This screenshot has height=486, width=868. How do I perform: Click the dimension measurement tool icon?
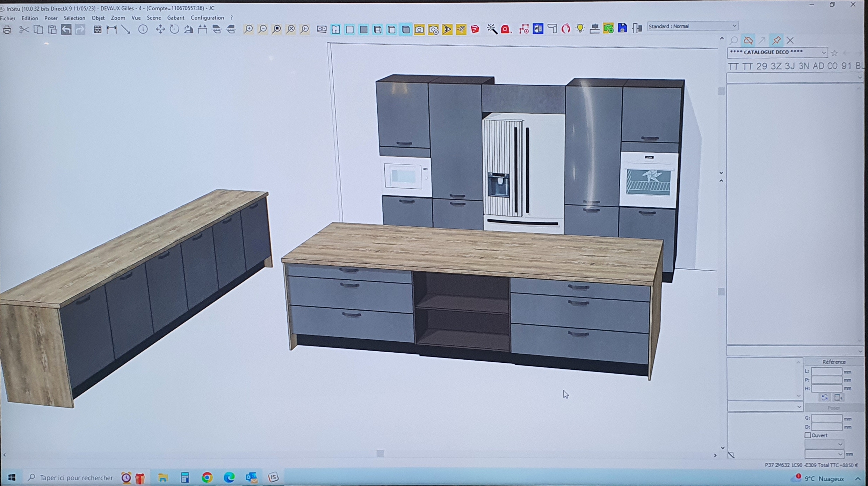pyautogui.click(x=111, y=30)
